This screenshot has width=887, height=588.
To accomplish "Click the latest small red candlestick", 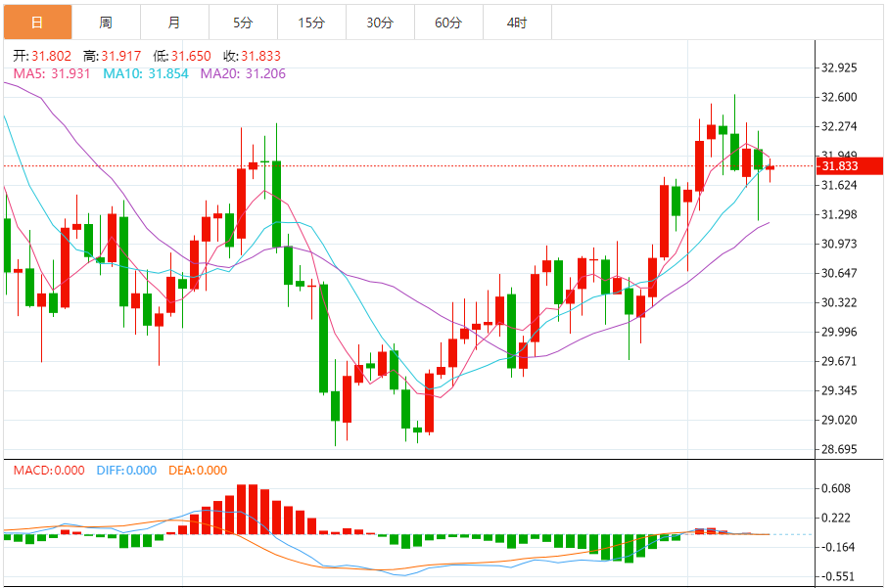I will (770, 168).
